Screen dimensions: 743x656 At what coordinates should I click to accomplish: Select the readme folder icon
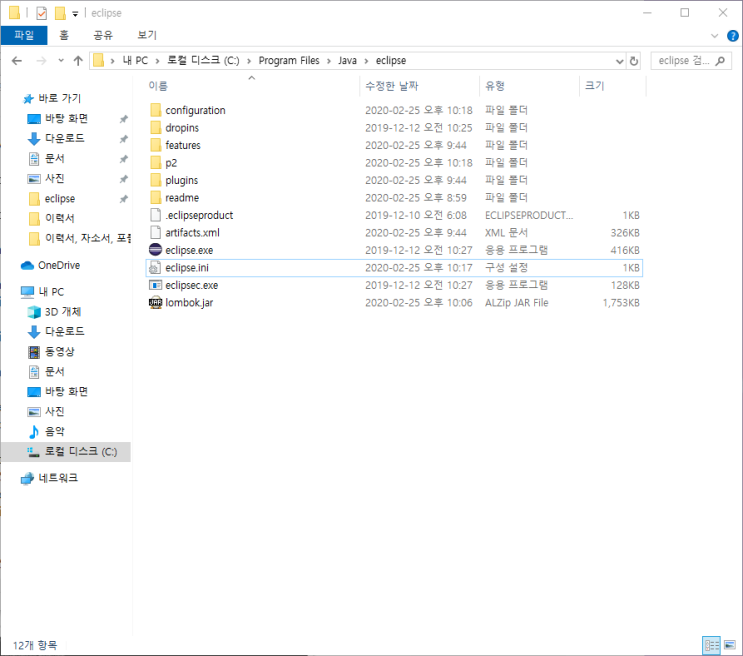pyautogui.click(x=155, y=197)
